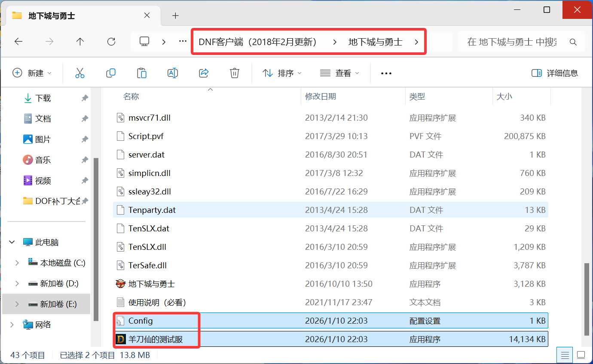This screenshot has height=364, width=593.
Task: Select the 地下城与勇士 tab
Action: pyautogui.click(x=52, y=14)
